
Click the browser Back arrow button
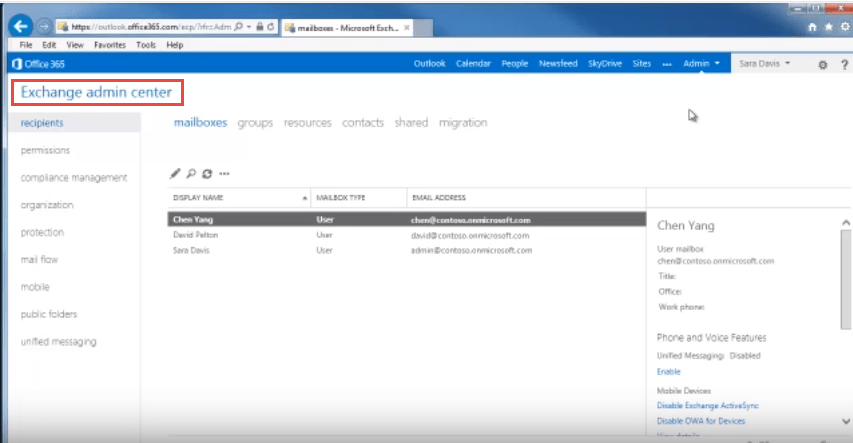coord(21,26)
